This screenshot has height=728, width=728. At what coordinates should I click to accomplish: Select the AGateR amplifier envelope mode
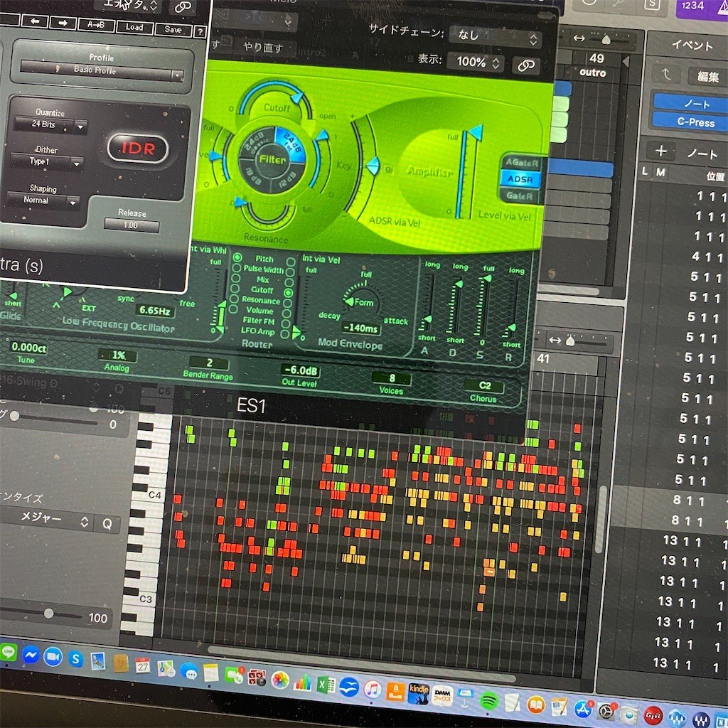[521, 163]
